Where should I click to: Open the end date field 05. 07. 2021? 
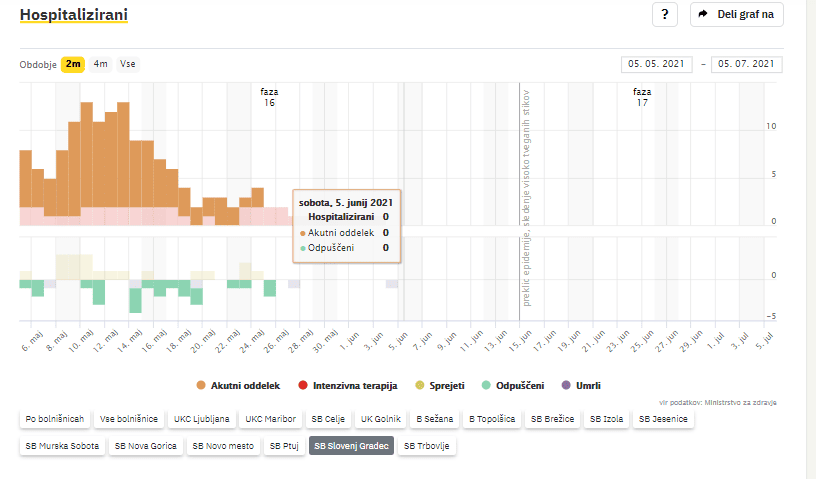(746, 64)
